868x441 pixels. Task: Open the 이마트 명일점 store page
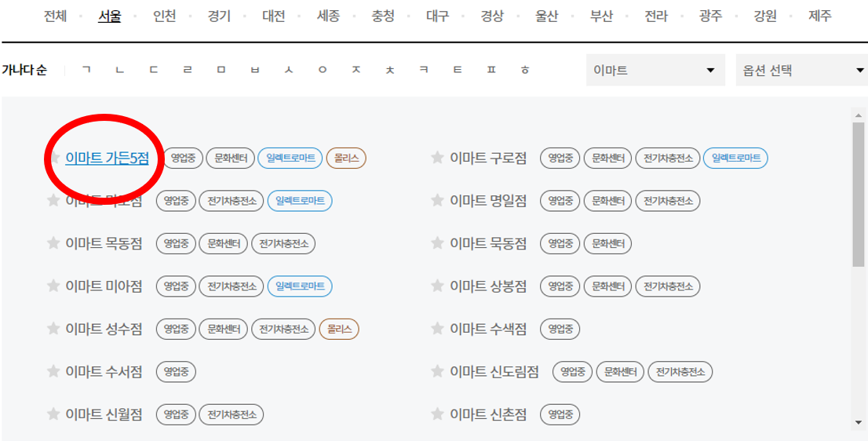coord(488,201)
